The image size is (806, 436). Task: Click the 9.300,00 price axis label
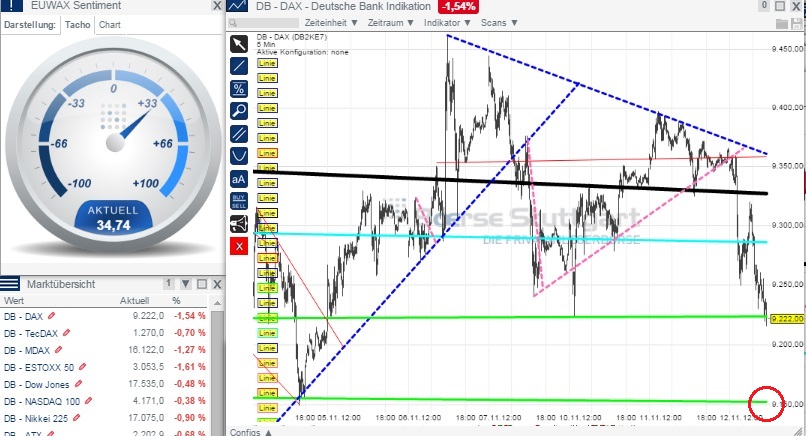coord(787,225)
